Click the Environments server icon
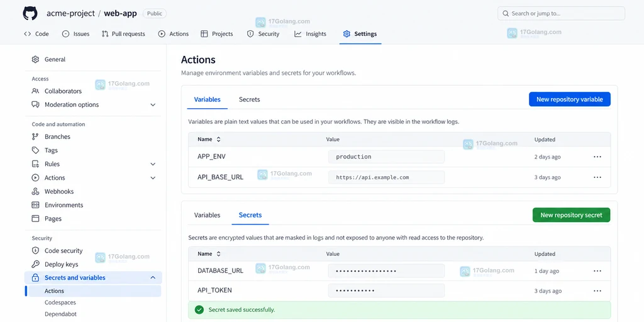 point(35,205)
